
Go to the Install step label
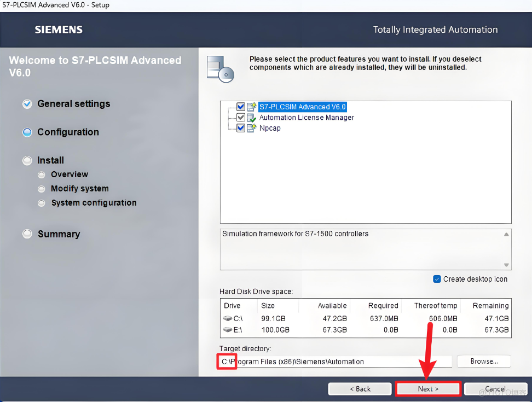tap(50, 160)
